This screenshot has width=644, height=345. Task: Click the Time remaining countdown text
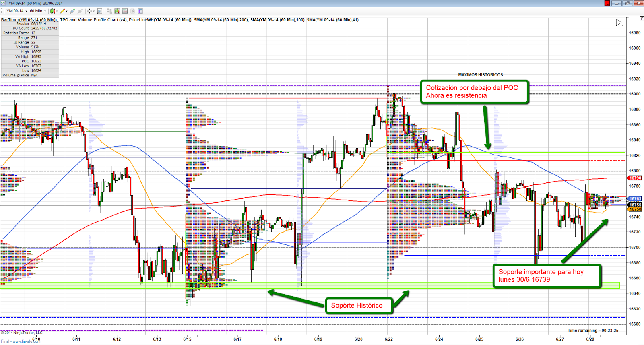coord(593,331)
